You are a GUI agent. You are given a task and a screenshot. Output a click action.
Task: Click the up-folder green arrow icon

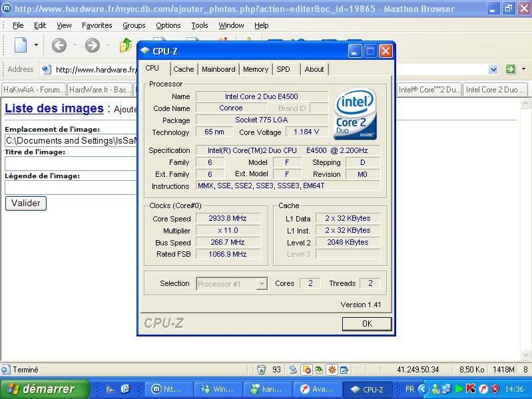[126, 45]
